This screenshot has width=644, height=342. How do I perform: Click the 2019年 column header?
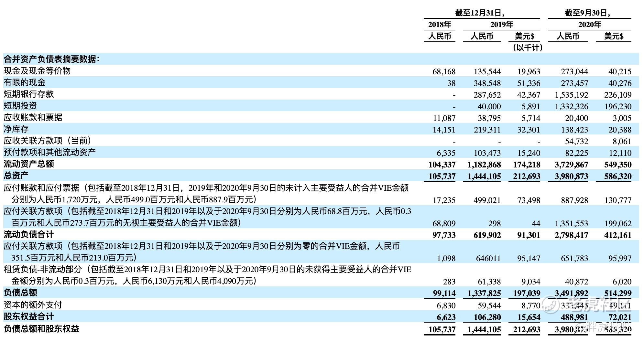coord(502,25)
